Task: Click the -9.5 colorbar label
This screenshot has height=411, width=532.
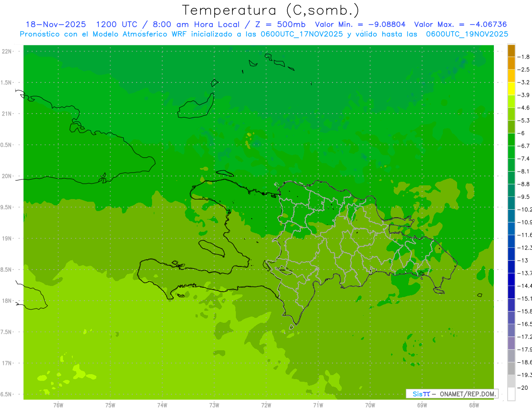Action: click(x=524, y=197)
